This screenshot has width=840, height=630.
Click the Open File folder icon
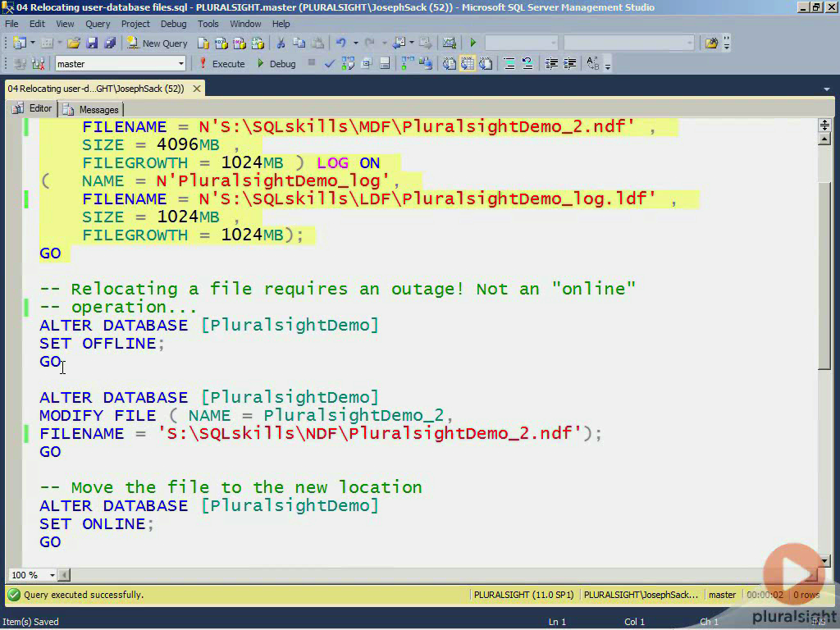point(73,43)
